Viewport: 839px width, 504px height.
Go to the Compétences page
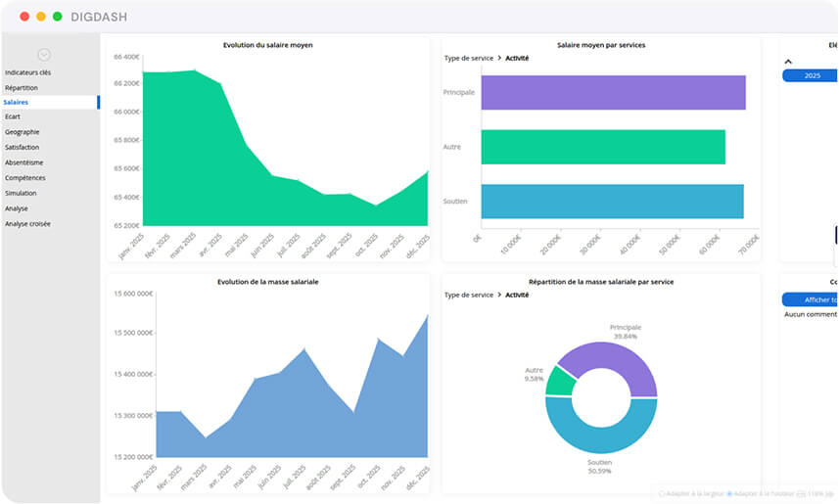[x=25, y=178]
